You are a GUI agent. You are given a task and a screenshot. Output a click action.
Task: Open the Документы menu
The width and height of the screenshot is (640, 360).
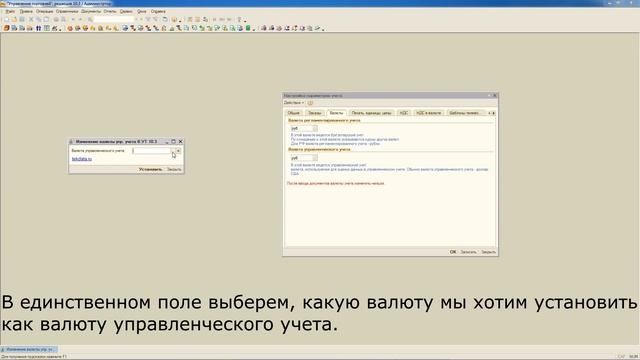(91, 11)
